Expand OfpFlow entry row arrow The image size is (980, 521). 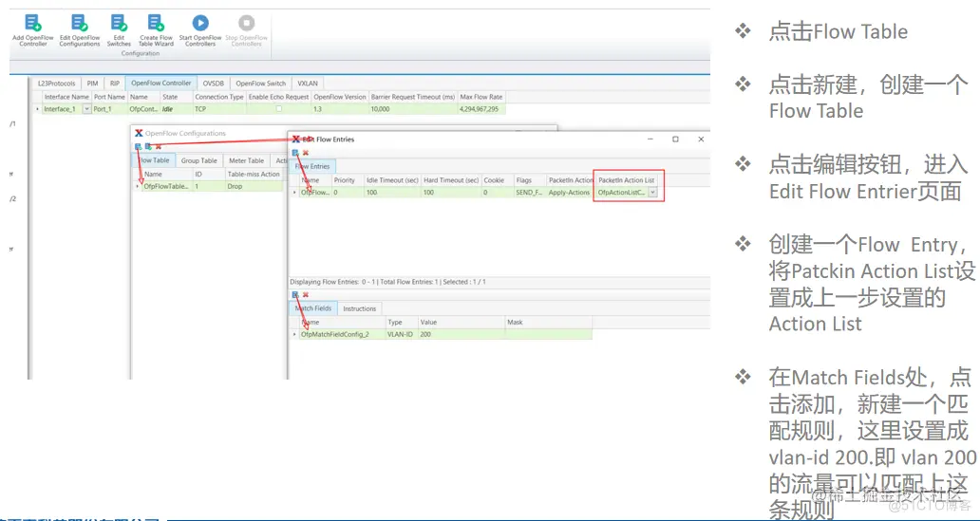pos(295,193)
